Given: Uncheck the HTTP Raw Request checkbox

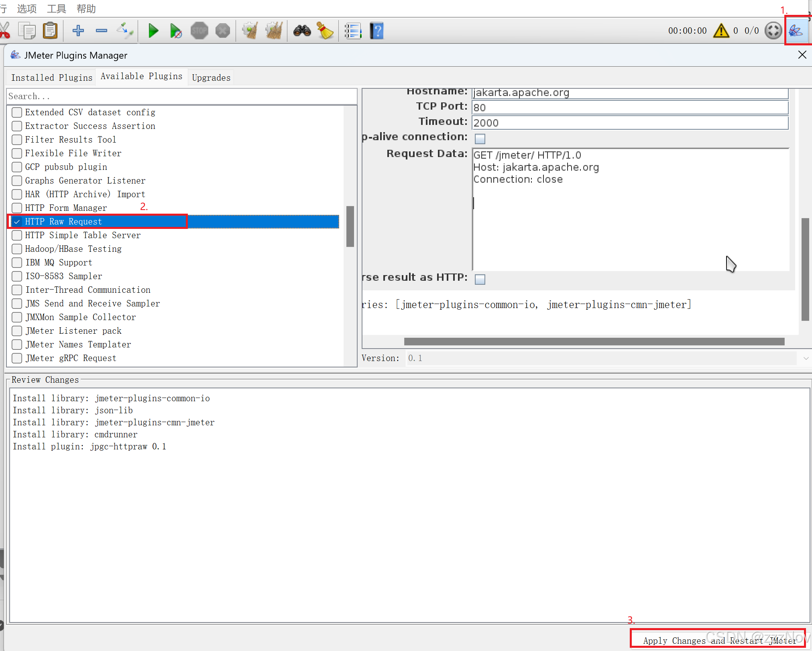Looking at the screenshot, I should (x=17, y=222).
